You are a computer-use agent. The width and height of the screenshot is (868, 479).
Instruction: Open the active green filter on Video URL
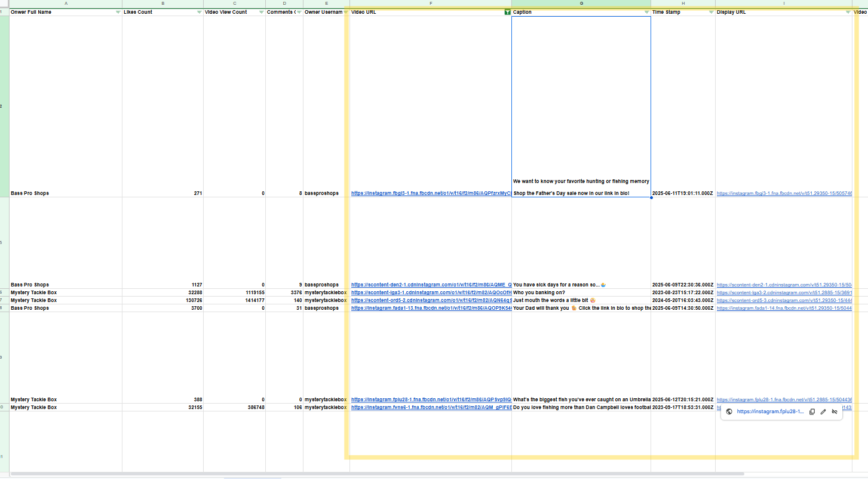pos(507,12)
